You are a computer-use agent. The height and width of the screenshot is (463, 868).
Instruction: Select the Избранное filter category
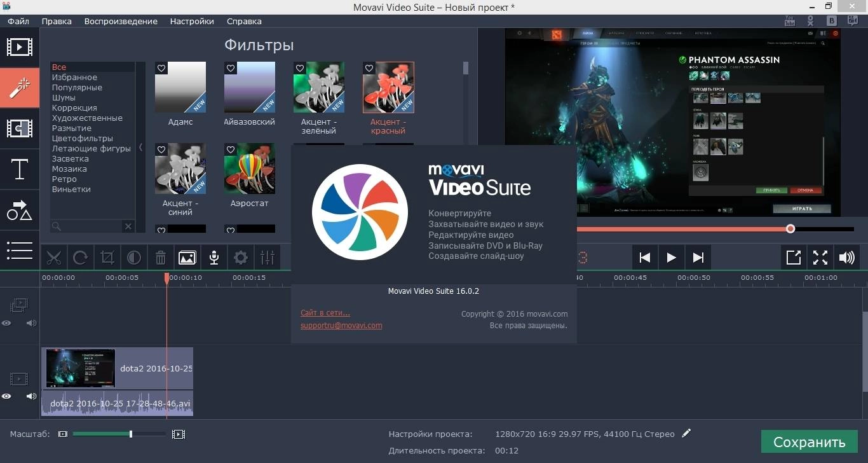pyautogui.click(x=74, y=77)
